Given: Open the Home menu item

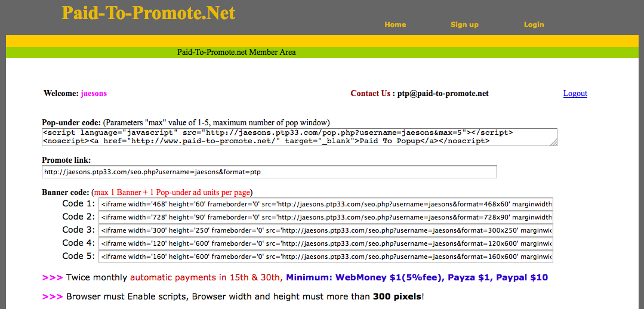Looking at the screenshot, I should pyautogui.click(x=395, y=24).
